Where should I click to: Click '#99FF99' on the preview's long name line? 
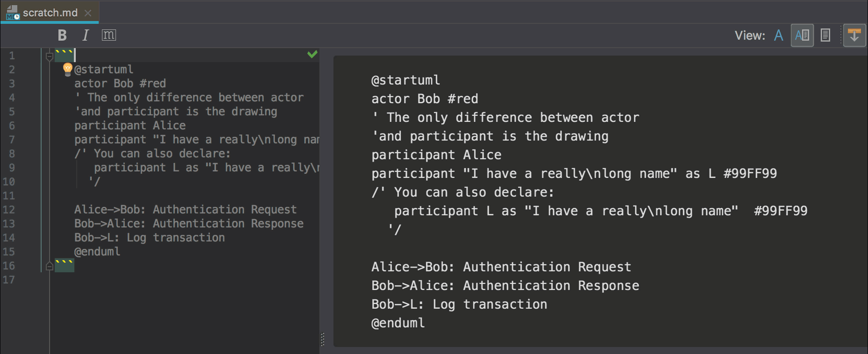750,174
